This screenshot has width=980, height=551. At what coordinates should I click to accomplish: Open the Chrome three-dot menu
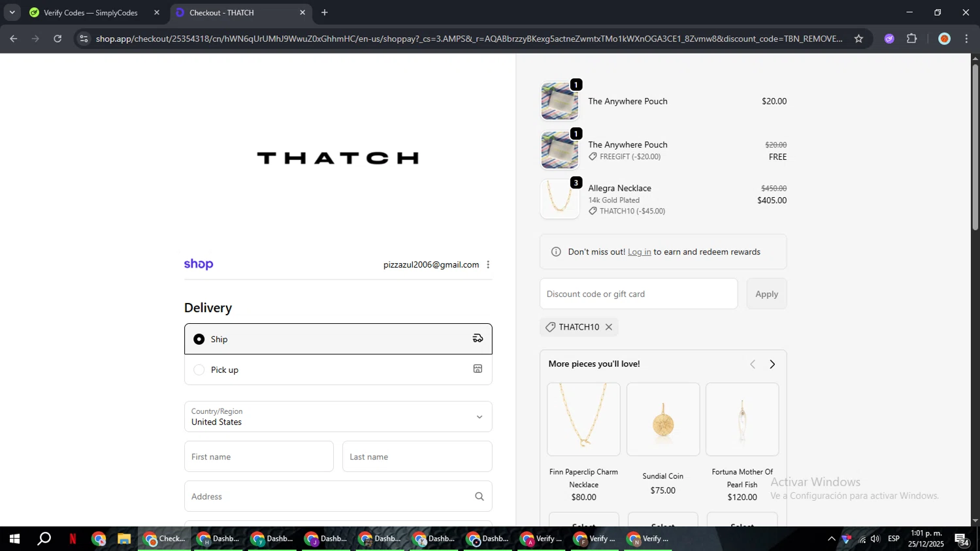click(966, 39)
